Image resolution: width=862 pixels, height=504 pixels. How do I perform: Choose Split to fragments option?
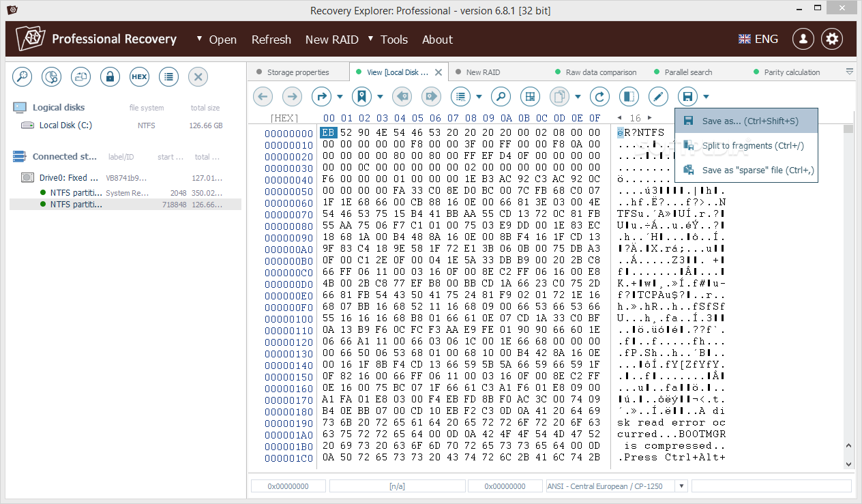(746, 145)
